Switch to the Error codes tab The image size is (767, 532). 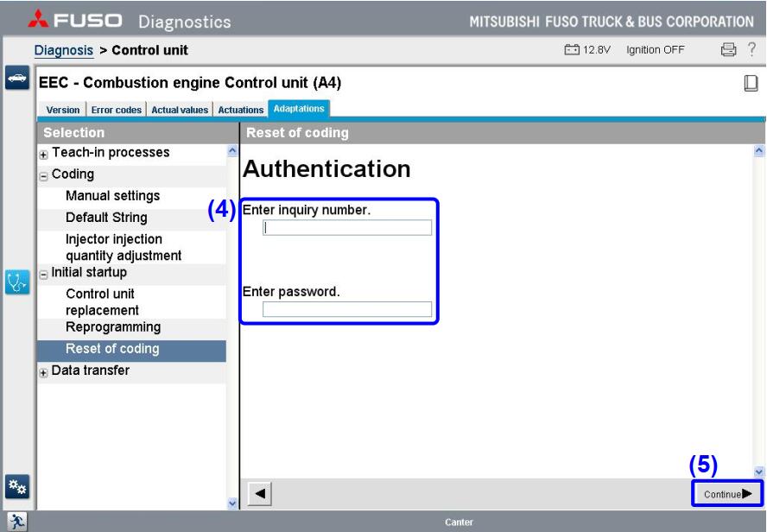tap(117, 110)
